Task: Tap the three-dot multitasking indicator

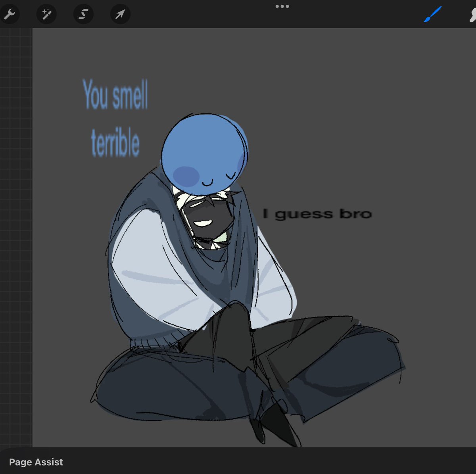Action: pos(282,6)
